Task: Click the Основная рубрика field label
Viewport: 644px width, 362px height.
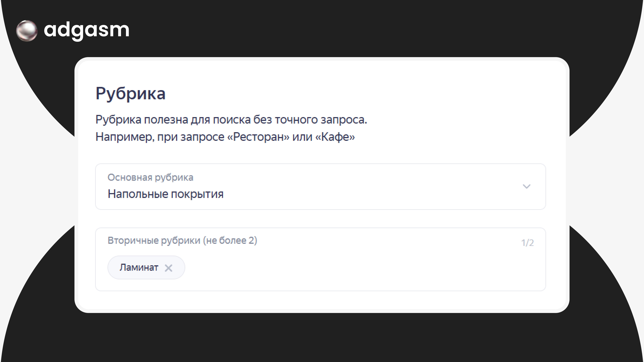Action: point(150,177)
